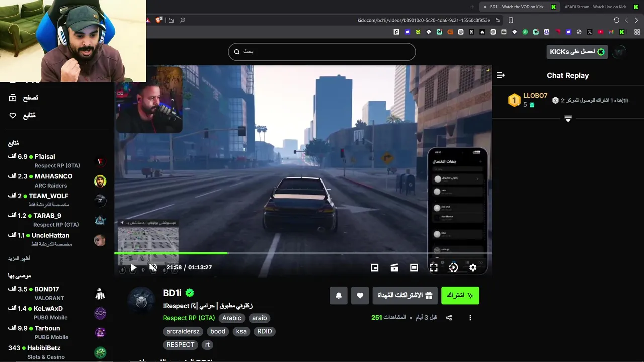Toggle theater mode in player

pyautogui.click(x=414, y=268)
